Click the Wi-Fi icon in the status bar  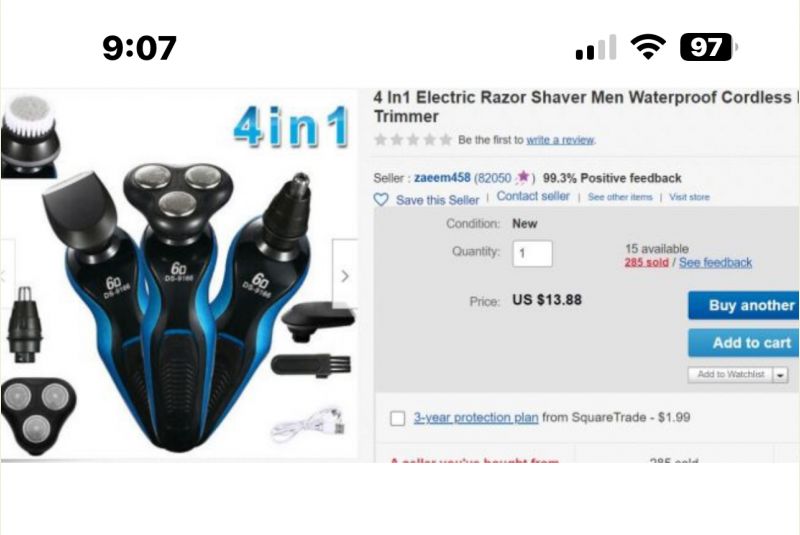click(648, 47)
